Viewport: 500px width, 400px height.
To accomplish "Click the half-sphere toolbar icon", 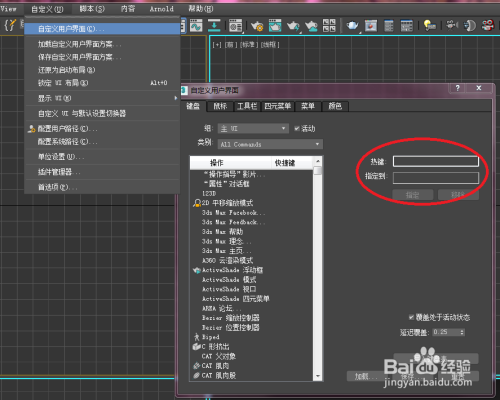I will (x=470, y=26).
